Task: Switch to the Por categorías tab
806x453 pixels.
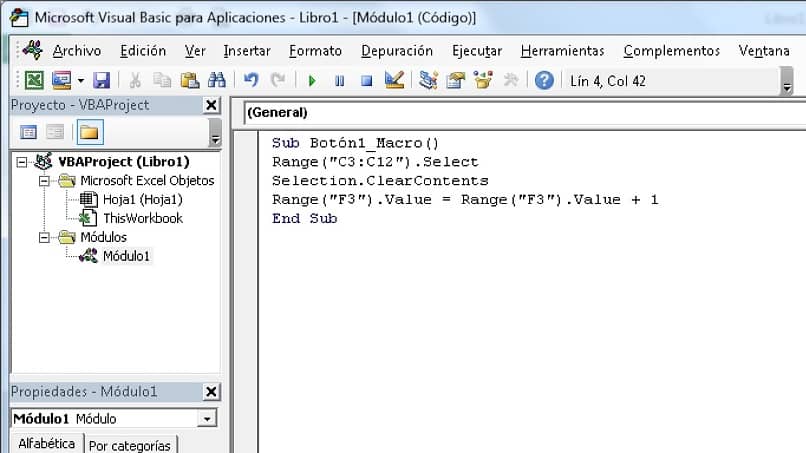Action: 130,445
